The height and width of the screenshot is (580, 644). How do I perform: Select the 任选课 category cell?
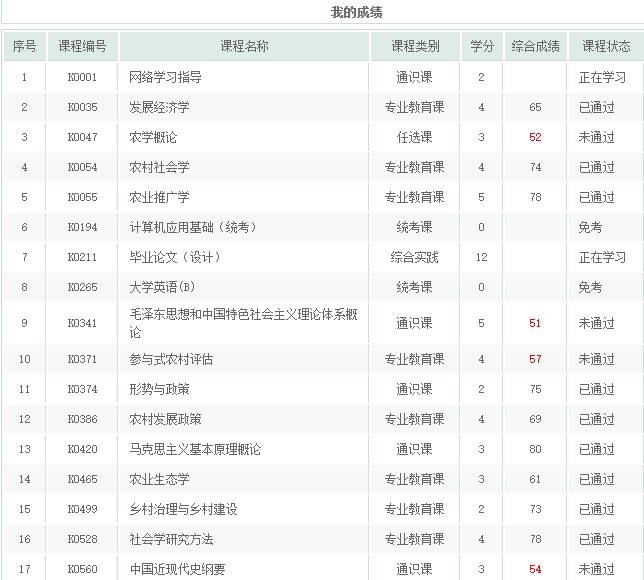pyautogui.click(x=414, y=137)
